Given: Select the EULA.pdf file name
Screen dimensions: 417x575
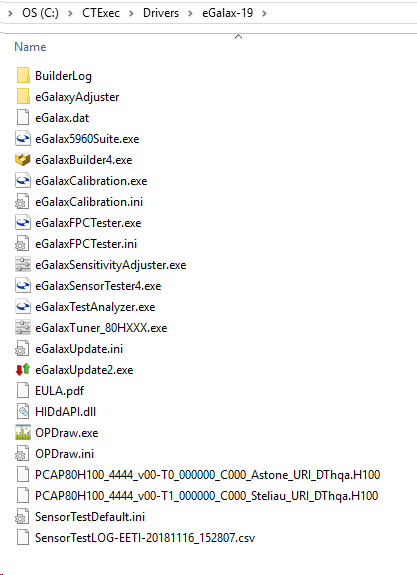Looking at the screenshot, I should click(x=59, y=391).
